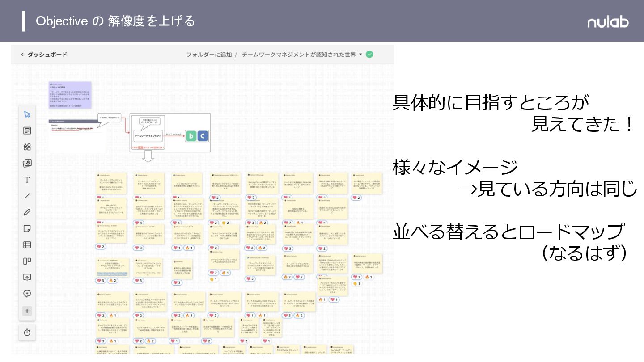Select the Line tool
The image size is (644, 362).
[x=27, y=196]
